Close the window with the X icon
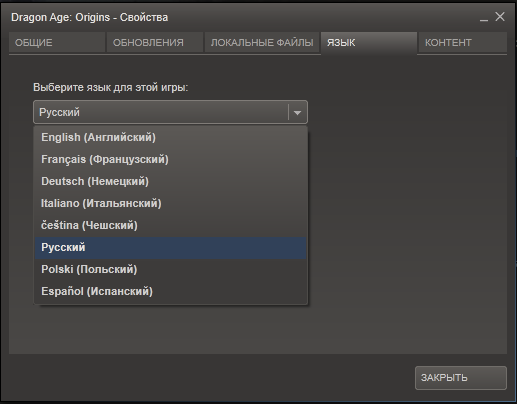 (x=500, y=16)
